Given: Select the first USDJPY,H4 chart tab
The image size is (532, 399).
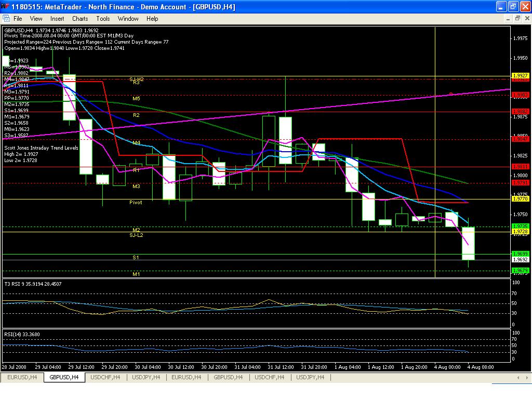Looking at the screenshot, I should pos(147,377).
